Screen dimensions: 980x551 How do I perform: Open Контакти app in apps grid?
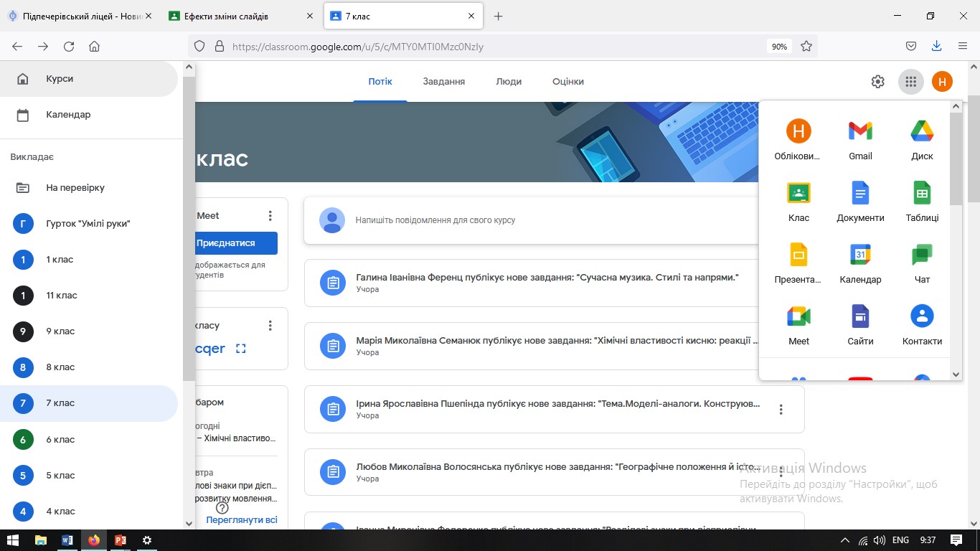pos(922,325)
